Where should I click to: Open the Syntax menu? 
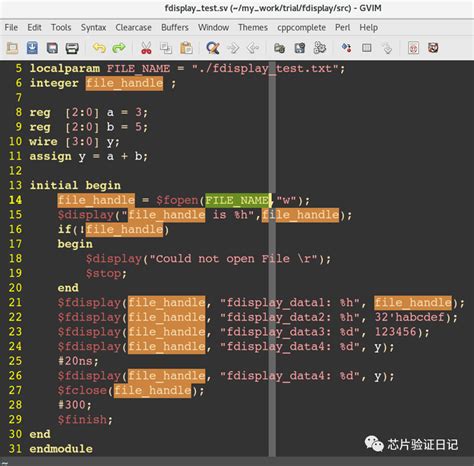point(93,27)
